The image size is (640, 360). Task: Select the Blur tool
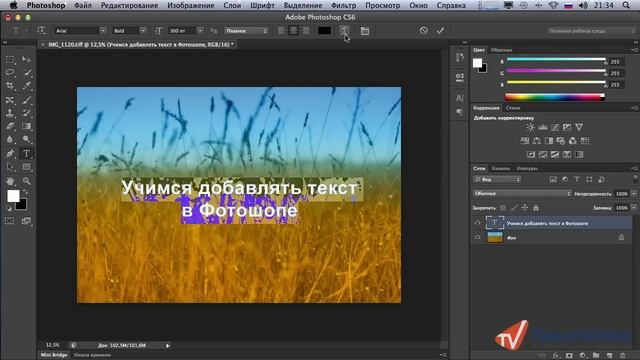click(10, 140)
